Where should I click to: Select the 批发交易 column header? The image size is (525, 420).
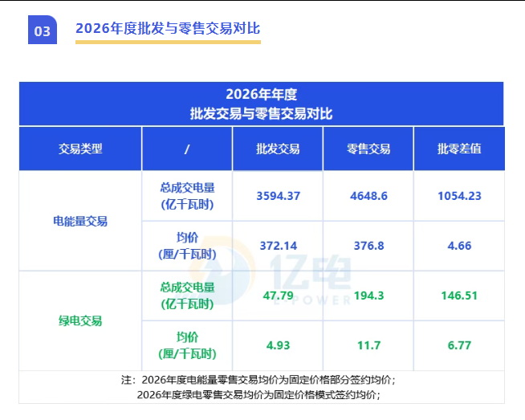click(278, 149)
